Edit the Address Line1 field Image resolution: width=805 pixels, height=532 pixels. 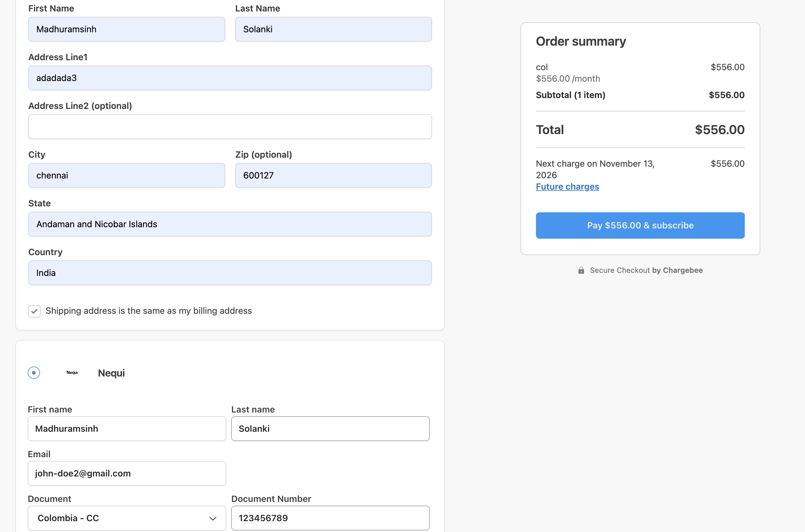[230, 78]
